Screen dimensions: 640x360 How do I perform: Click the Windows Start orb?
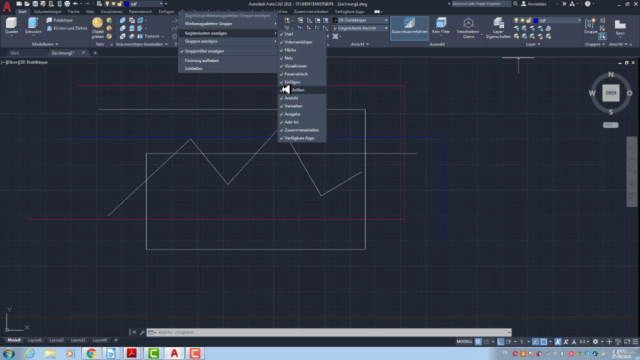(x=9, y=353)
